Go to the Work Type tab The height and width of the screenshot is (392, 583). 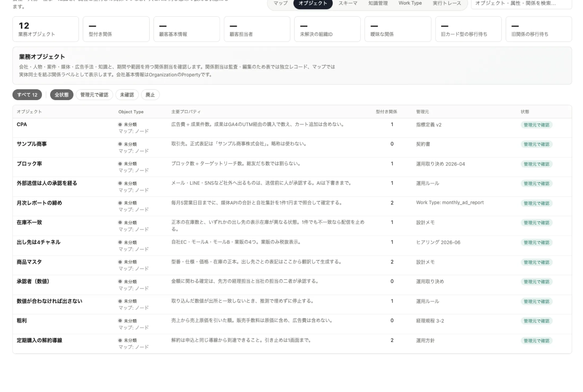point(410,3)
